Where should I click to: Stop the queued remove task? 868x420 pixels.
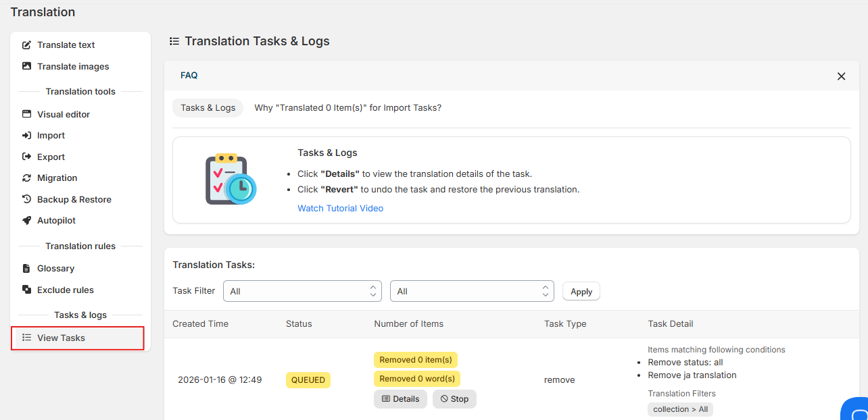click(454, 399)
